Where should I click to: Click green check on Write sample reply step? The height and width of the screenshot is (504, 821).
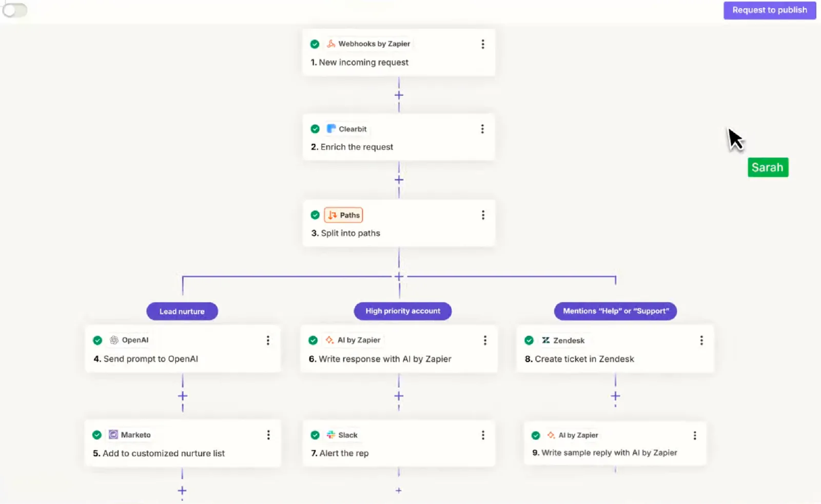click(x=536, y=435)
